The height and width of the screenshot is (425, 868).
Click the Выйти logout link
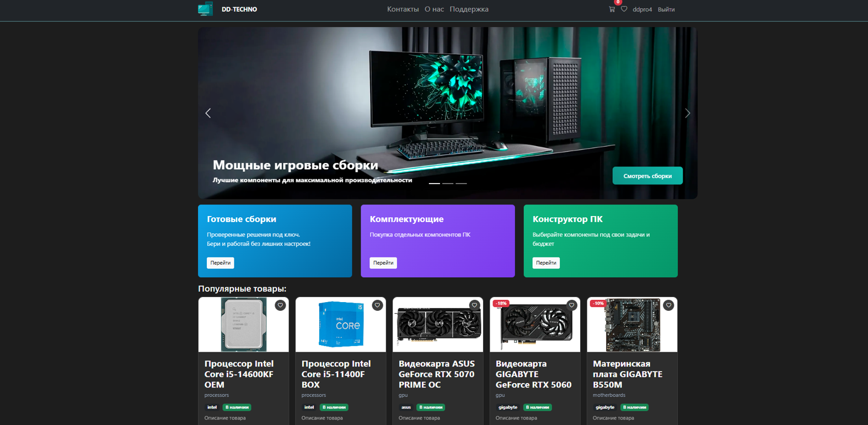[x=666, y=9]
